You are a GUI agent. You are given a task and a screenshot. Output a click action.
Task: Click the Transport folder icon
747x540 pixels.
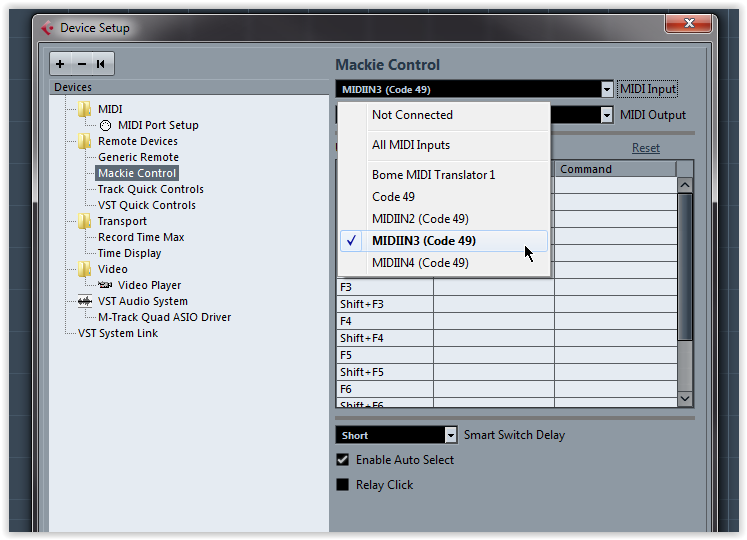click(x=85, y=221)
